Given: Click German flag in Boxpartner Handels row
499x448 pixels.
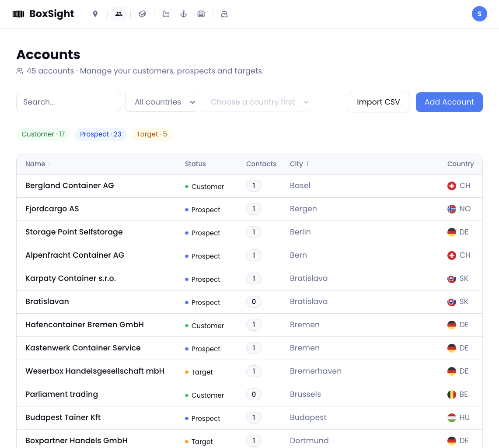Looking at the screenshot, I should 452,441.
